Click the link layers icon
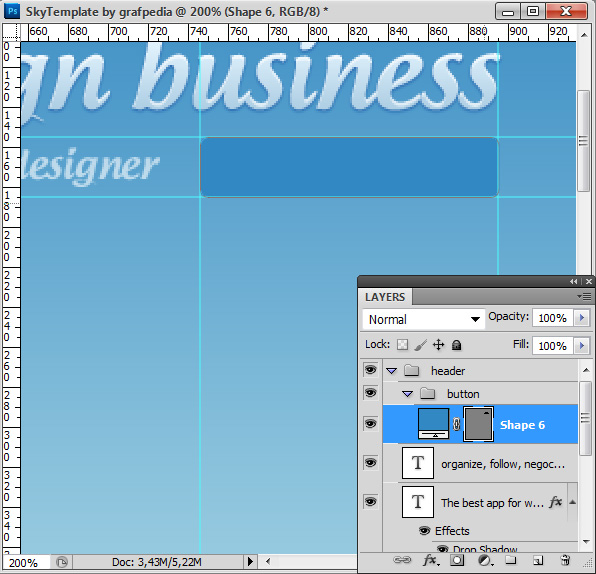 (x=402, y=560)
